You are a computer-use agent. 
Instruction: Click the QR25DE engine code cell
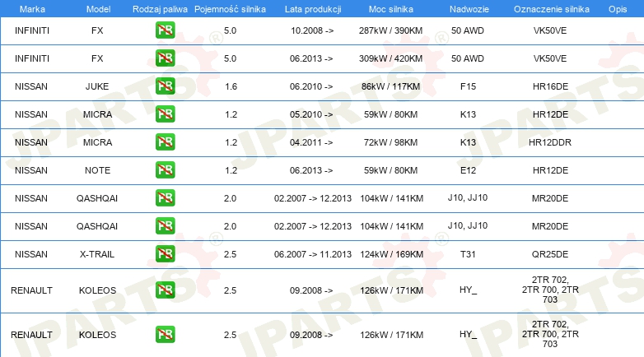550,253
